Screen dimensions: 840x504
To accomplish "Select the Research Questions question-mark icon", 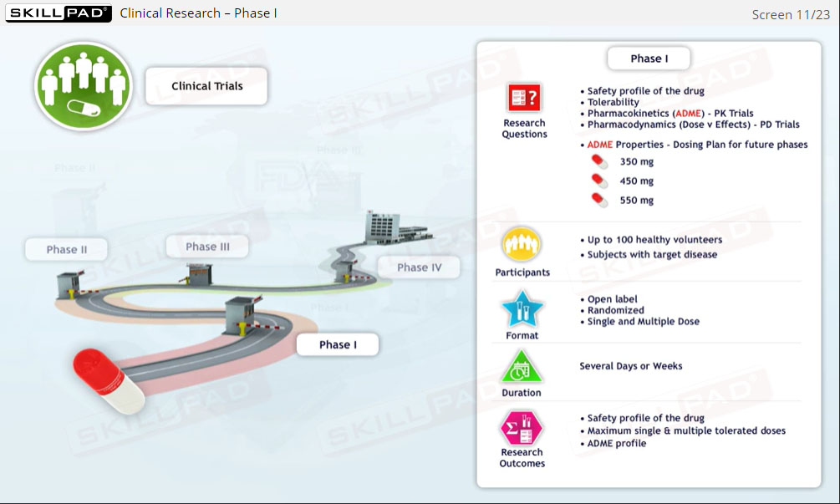I will tap(523, 98).
